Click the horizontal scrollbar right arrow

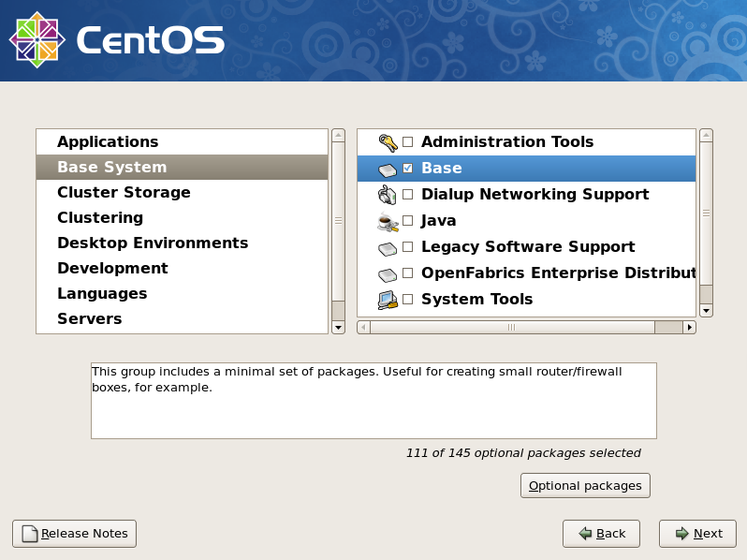pos(689,328)
